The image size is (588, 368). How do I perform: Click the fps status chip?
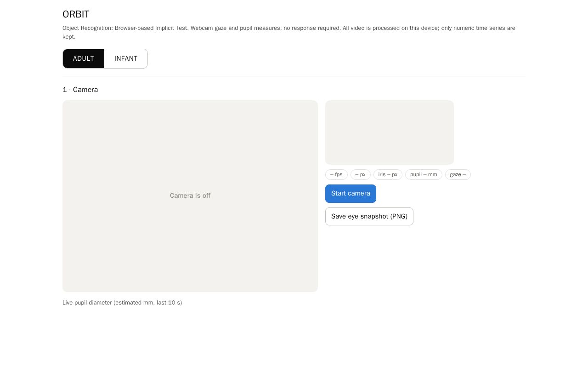pos(336,174)
